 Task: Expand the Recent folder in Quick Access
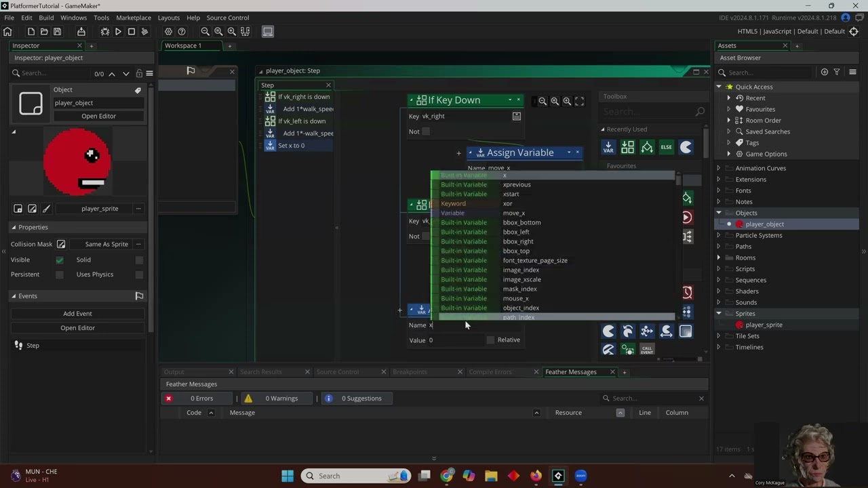point(729,98)
